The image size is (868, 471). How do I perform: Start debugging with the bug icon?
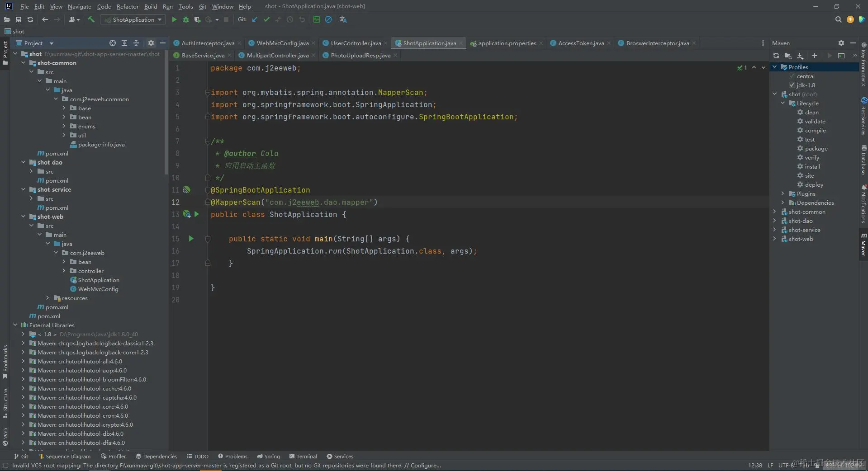[x=186, y=19]
